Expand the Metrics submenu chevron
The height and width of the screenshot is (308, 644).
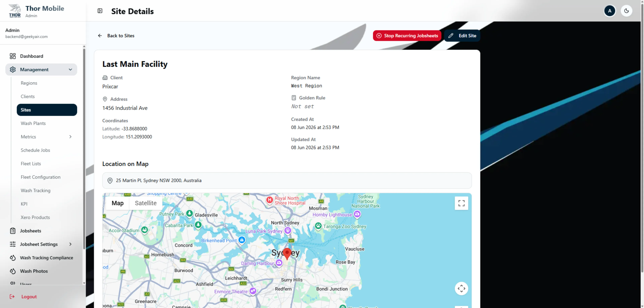tap(70, 137)
